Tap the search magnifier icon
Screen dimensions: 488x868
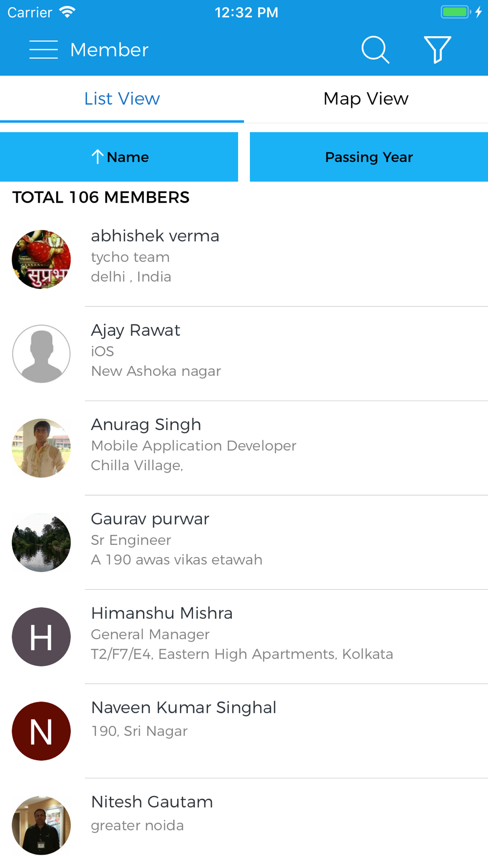click(375, 50)
